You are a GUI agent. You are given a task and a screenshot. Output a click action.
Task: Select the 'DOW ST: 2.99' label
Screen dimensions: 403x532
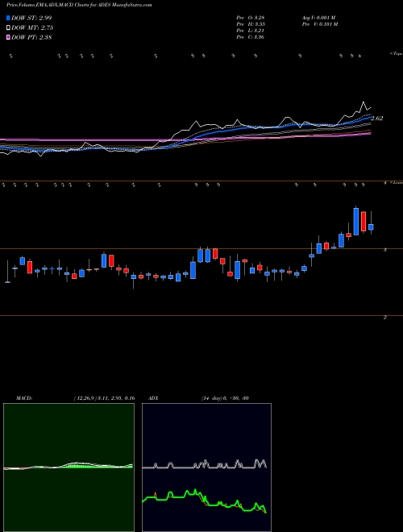pyautogui.click(x=31, y=18)
